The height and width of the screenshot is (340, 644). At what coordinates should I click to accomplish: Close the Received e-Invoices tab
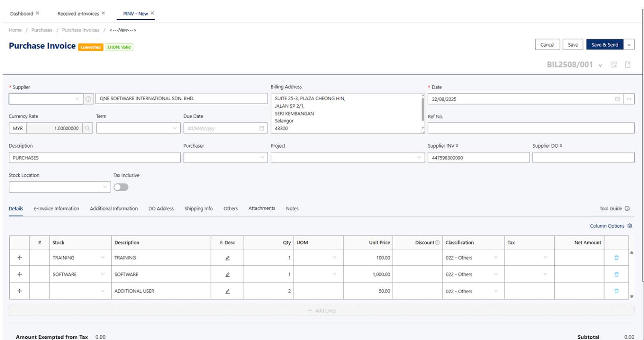(x=103, y=13)
